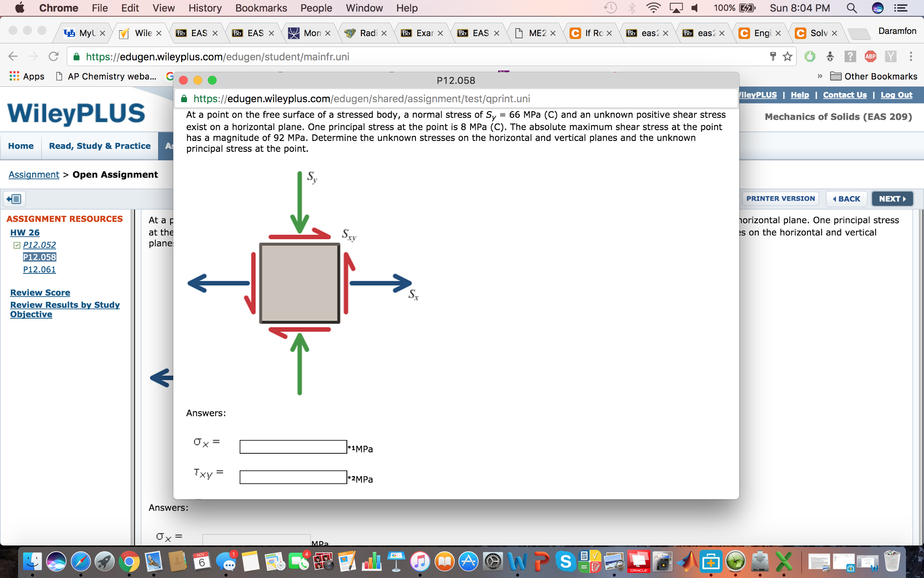924x578 pixels.
Task: Open the Review Score link
Action: [x=40, y=292]
